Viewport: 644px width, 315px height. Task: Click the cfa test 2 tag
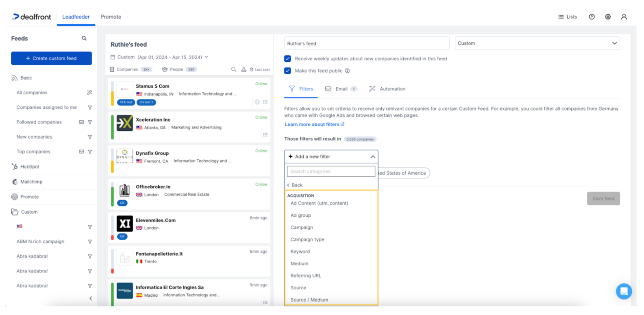[146, 102]
